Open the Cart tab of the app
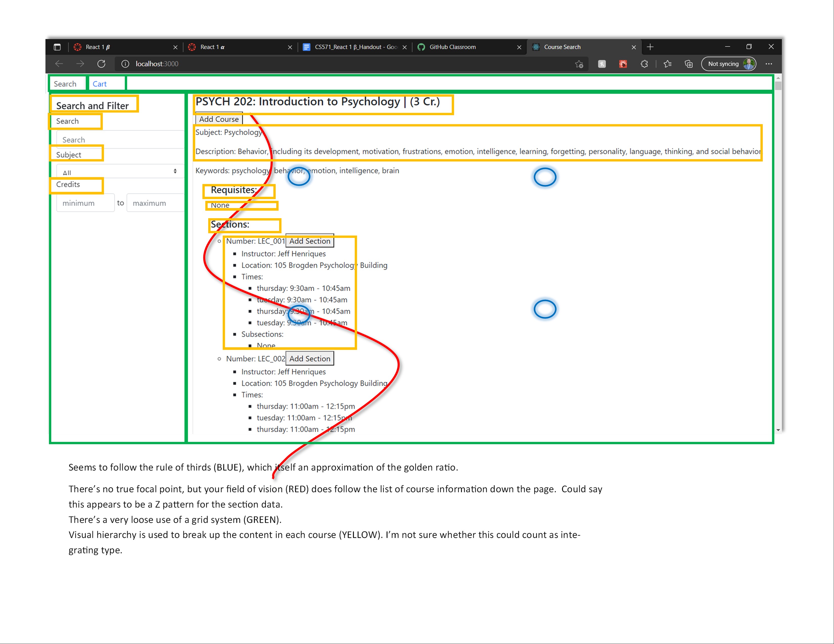The width and height of the screenshot is (834, 644). click(100, 84)
